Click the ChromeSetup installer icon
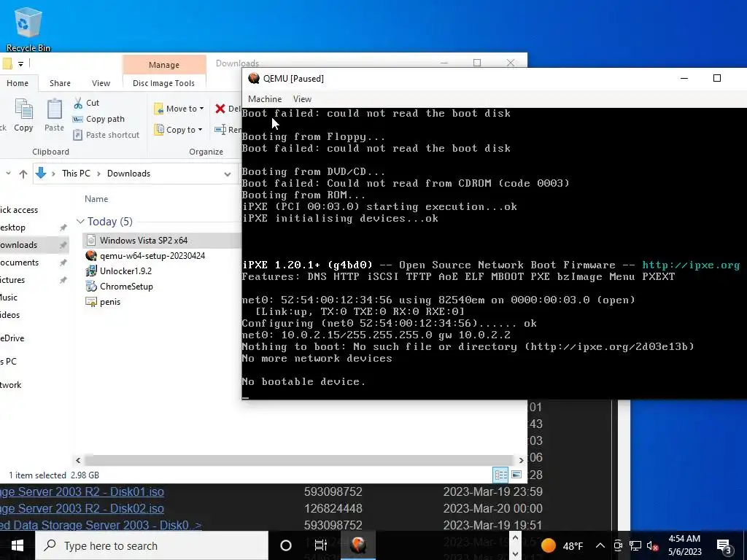Image resolution: width=747 pixels, height=560 pixels. click(91, 286)
